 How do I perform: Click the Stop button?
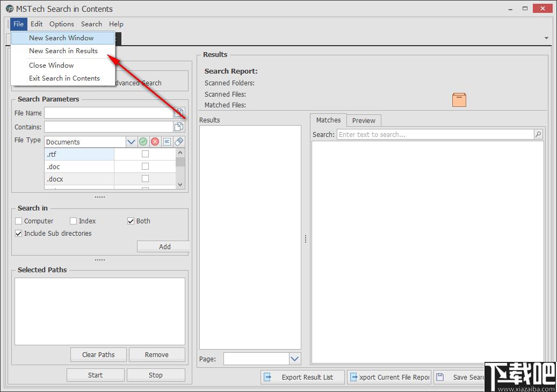point(156,375)
